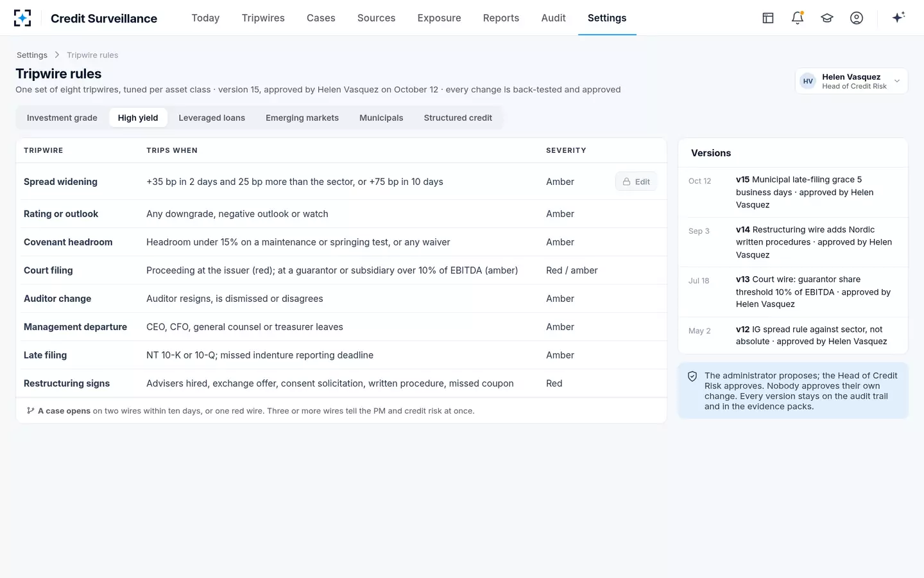This screenshot has height=578, width=924.
Task: Show Structured credit tripwire rules
Action: 458,118
